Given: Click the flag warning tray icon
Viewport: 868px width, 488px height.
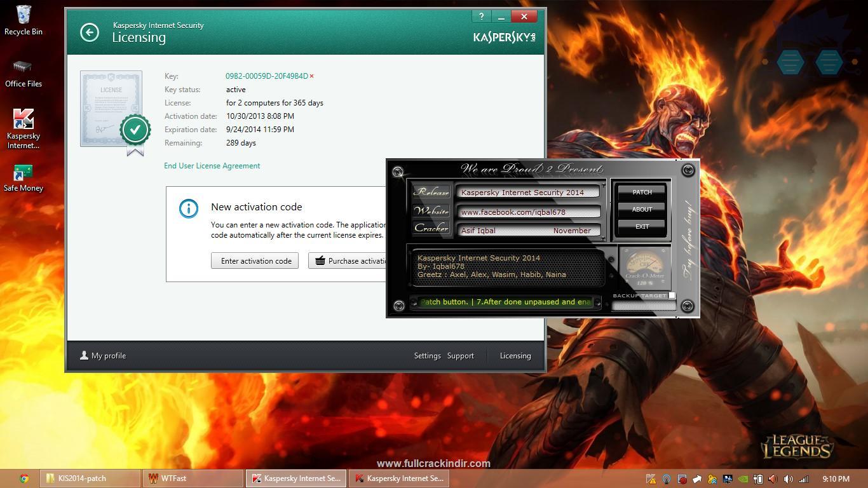Looking at the screenshot, I should point(651,479).
